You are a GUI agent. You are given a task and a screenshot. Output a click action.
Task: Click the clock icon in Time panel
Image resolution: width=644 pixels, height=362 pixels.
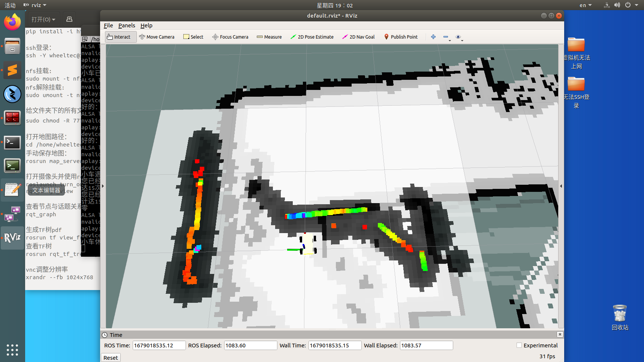105,335
